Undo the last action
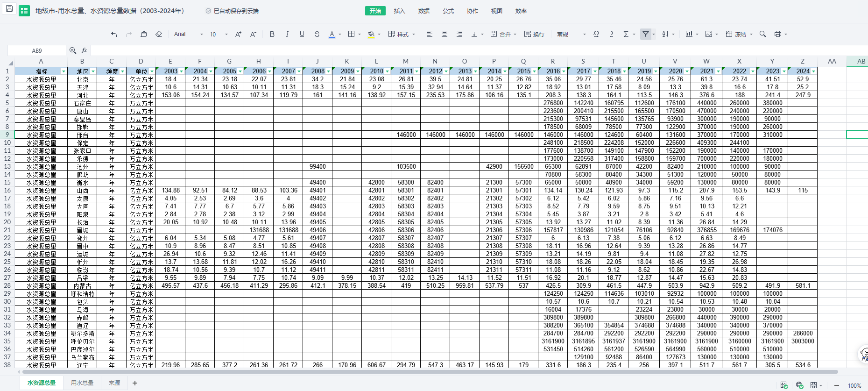 pos(114,34)
